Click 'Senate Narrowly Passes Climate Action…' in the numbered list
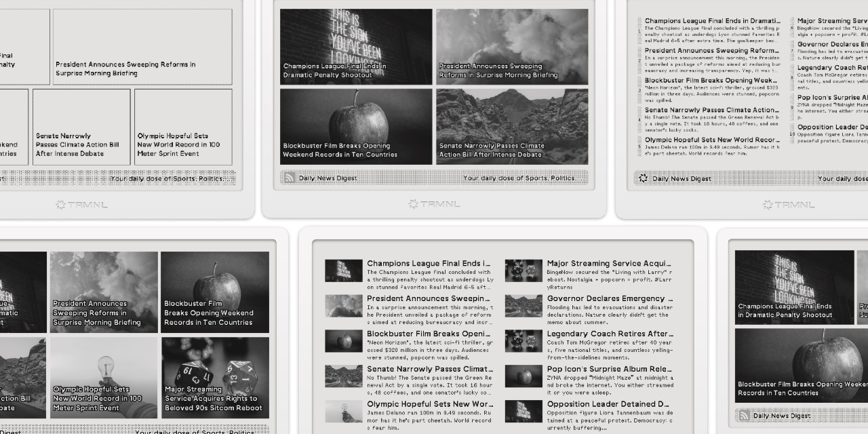 712,110
